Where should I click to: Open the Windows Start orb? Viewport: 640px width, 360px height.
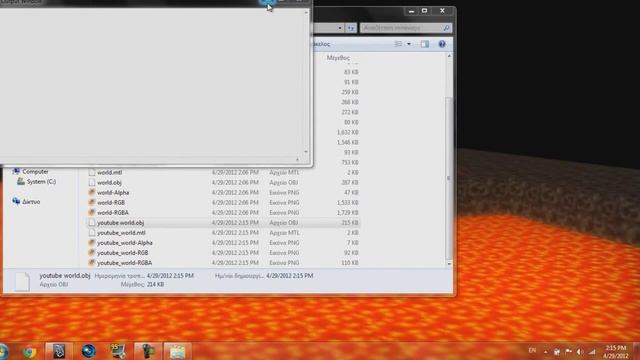click(3, 351)
